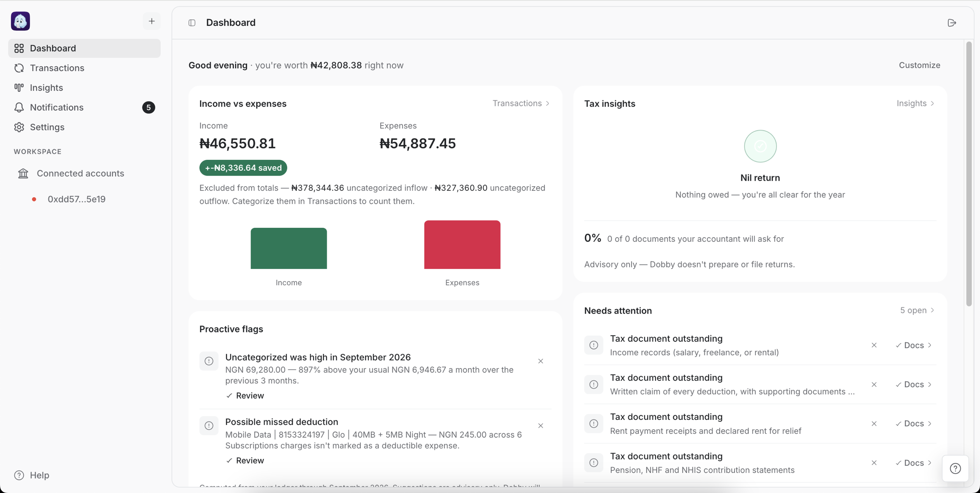980x493 pixels.
Task: Dismiss the Income records tax document alert
Action: tap(874, 345)
